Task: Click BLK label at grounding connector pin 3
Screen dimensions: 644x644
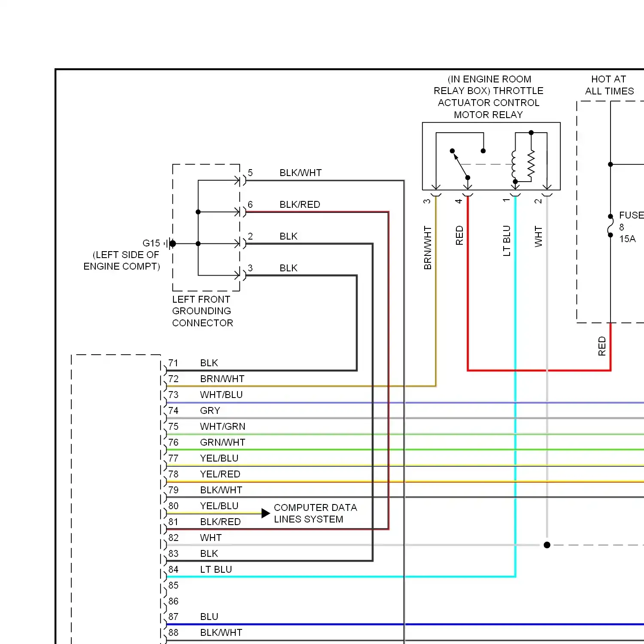Action: (x=289, y=268)
